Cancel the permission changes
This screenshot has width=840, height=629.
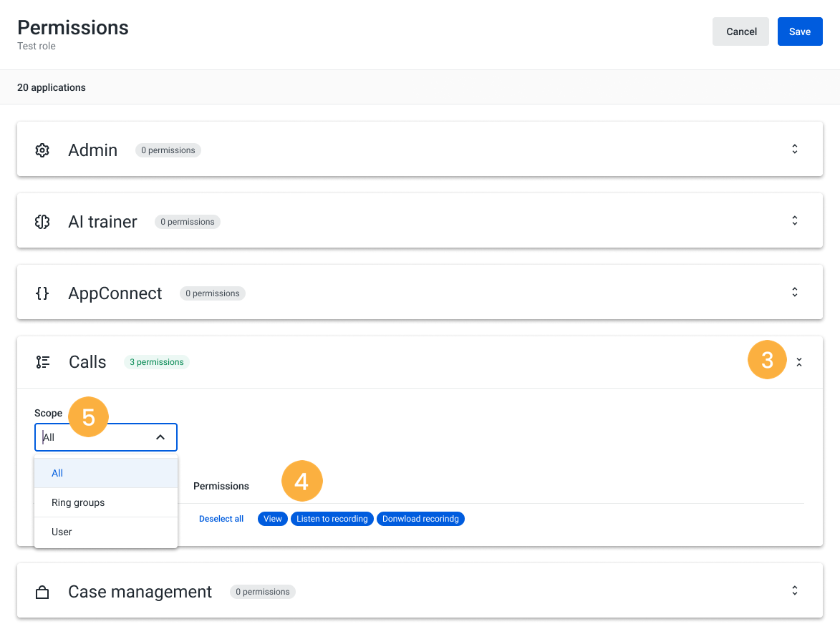(x=741, y=31)
